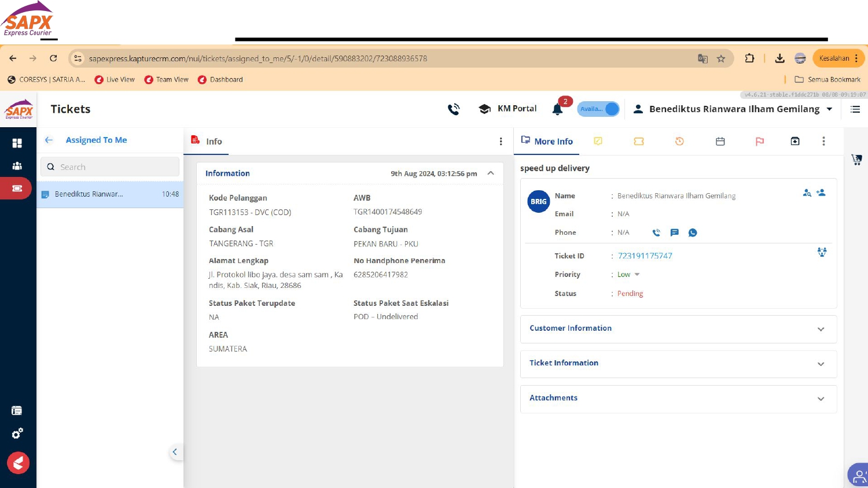Open the red flag icon tab

[760, 141]
